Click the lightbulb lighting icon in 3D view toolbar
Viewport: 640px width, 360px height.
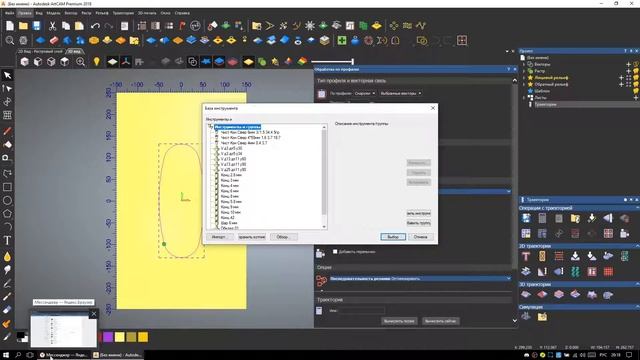tap(96, 62)
